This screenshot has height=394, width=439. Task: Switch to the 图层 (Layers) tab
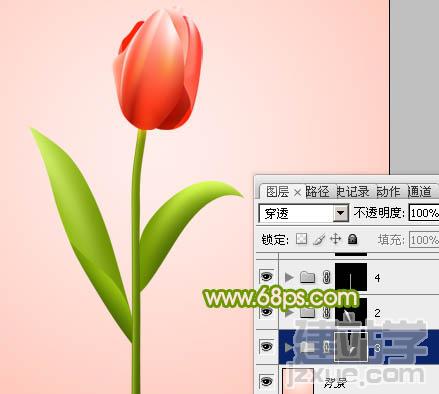pos(277,192)
